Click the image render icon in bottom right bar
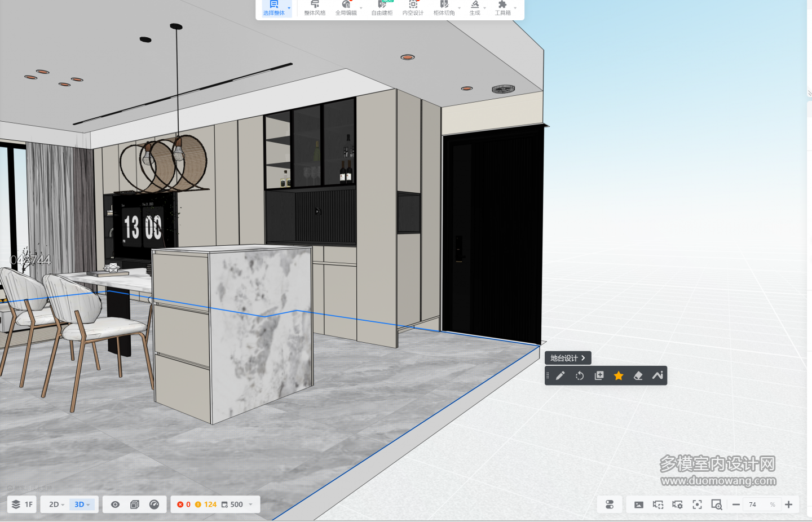 [638, 505]
